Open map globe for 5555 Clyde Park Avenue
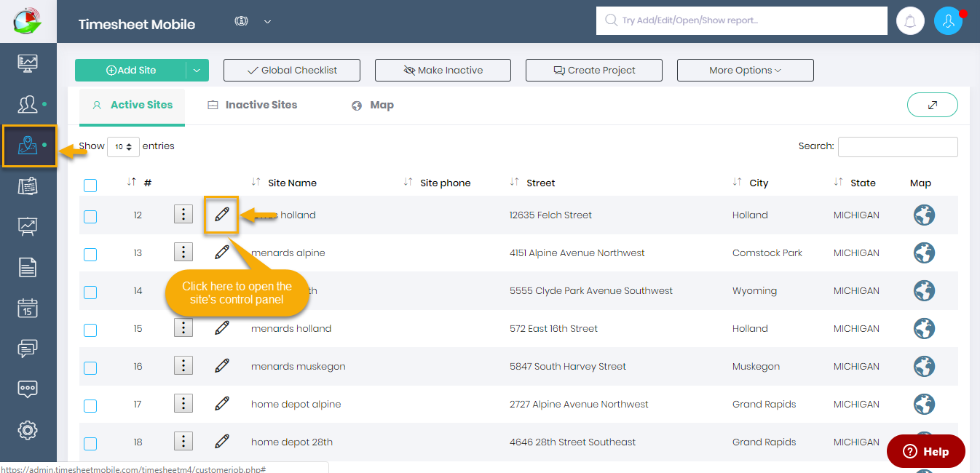Image resolution: width=980 pixels, height=473 pixels. (925, 290)
